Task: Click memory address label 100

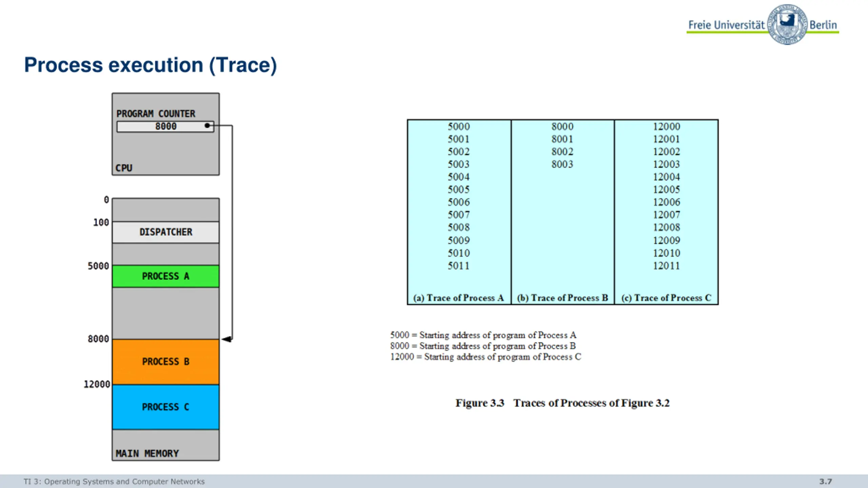Action: tap(101, 223)
